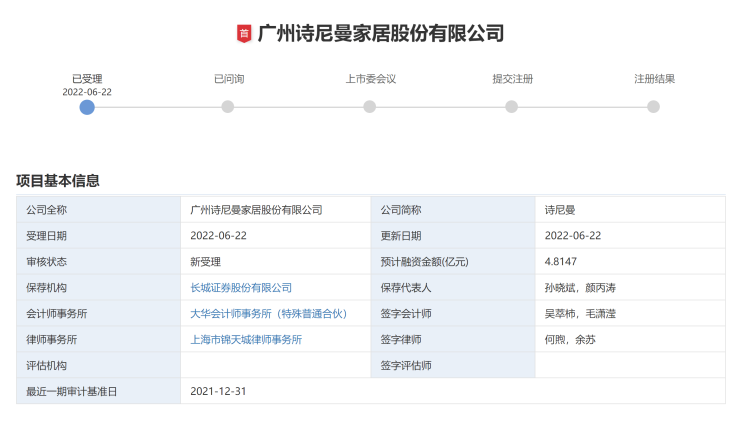Click the 已受理 text label
The image size is (740, 425).
point(87,78)
